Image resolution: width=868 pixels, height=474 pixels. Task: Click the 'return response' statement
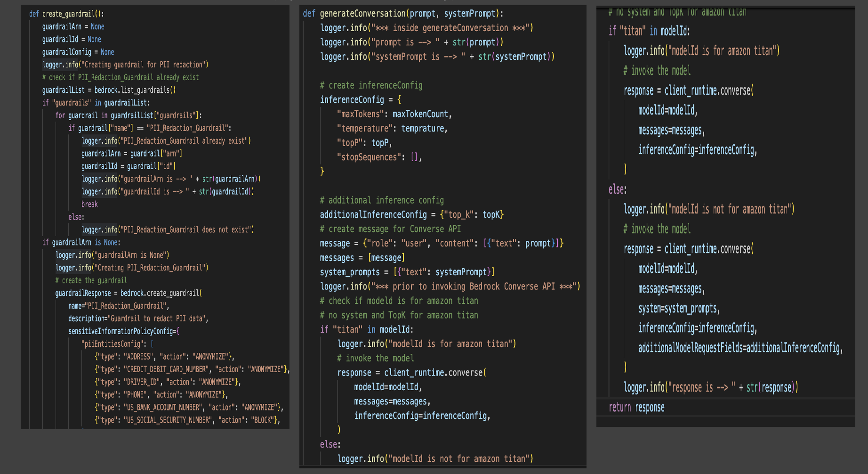tap(636, 408)
